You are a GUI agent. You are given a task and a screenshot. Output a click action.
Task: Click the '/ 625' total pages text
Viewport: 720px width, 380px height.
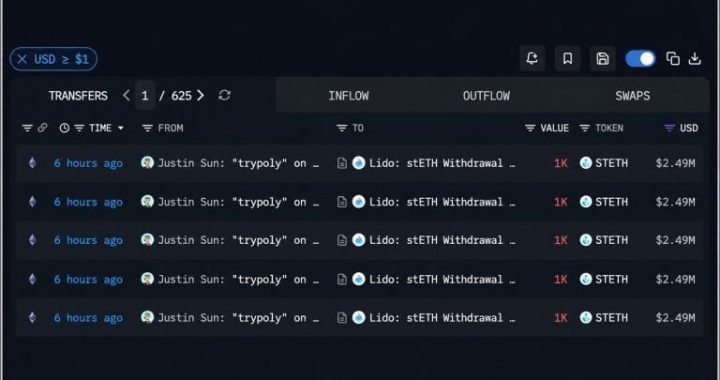(175, 95)
